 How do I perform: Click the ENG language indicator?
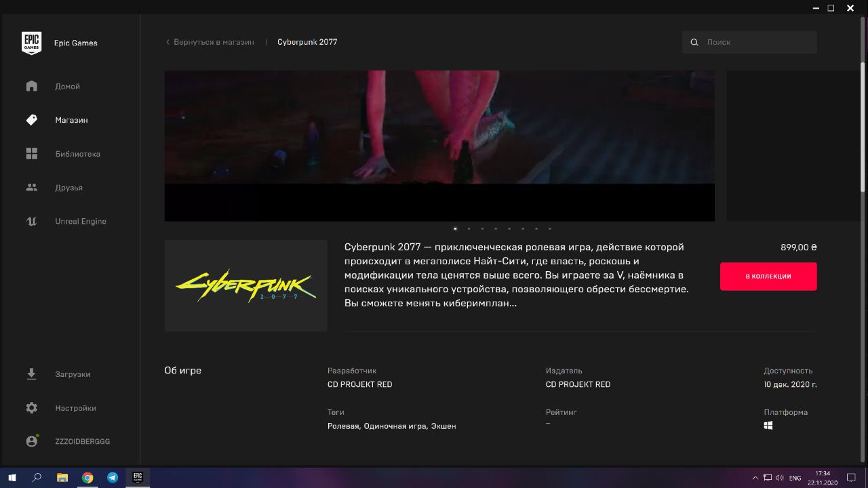tap(795, 478)
